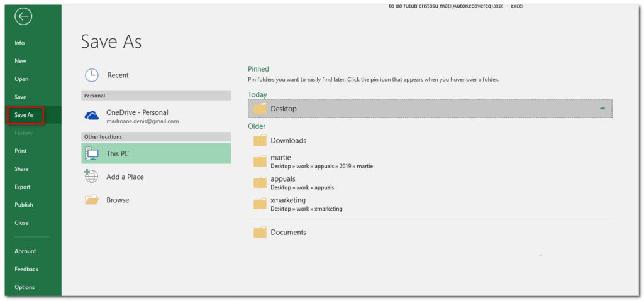Open the Info menu item
The image size is (644, 301).
(20, 43)
